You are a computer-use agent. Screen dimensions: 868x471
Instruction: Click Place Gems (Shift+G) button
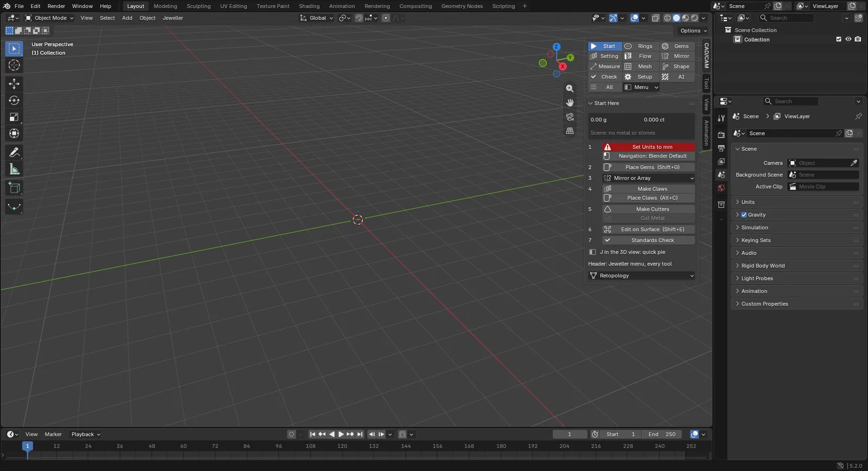649,167
